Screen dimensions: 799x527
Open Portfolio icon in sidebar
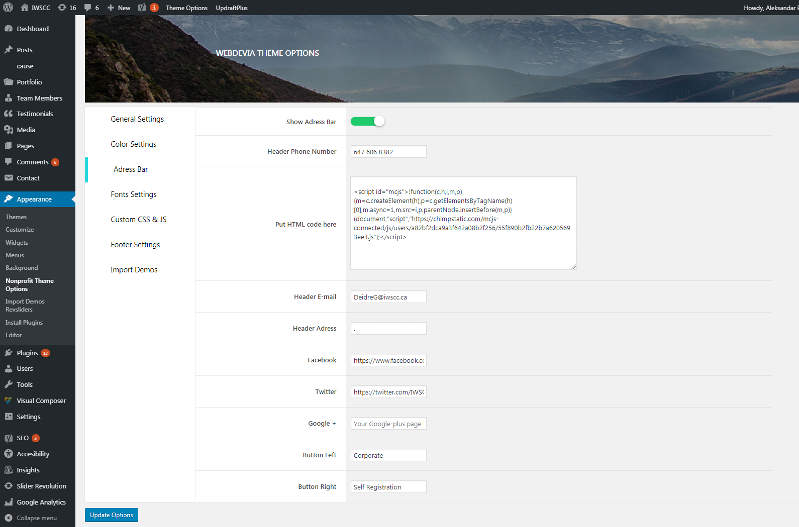[8, 82]
